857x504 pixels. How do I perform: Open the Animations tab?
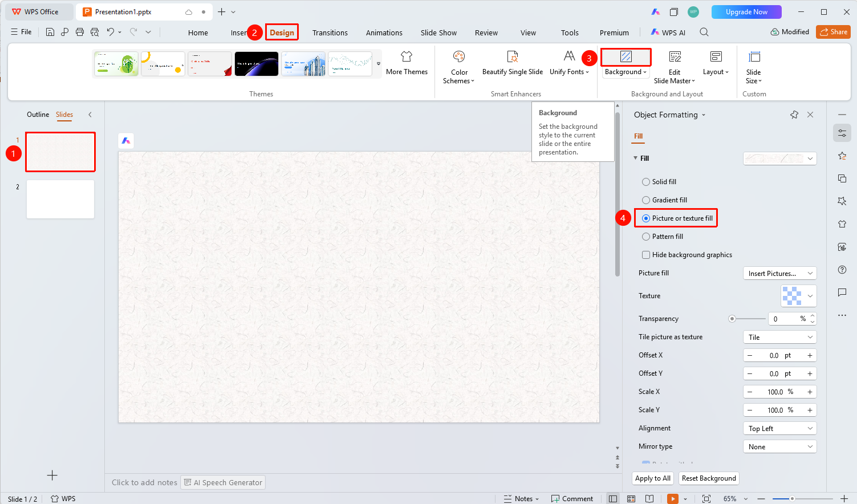384,32
